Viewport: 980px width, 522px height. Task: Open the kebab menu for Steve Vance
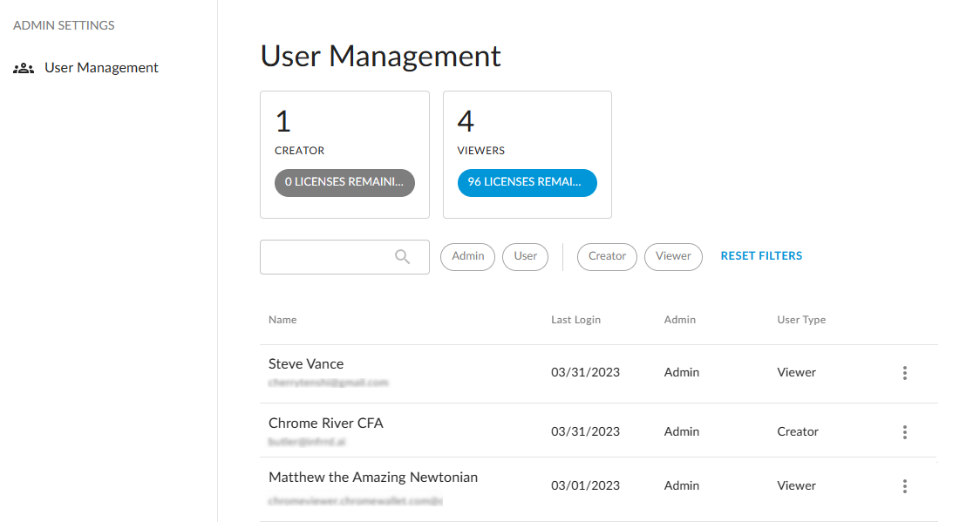point(904,373)
